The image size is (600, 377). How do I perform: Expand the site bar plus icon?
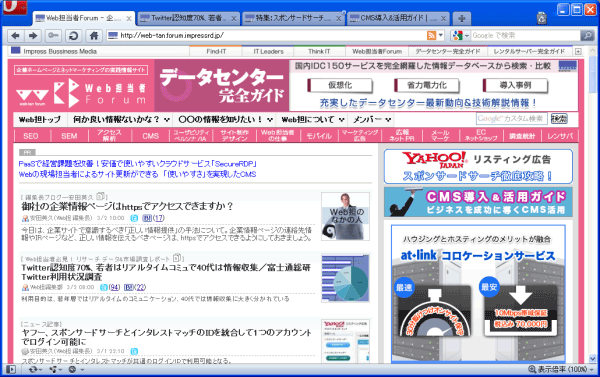click(578, 51)
